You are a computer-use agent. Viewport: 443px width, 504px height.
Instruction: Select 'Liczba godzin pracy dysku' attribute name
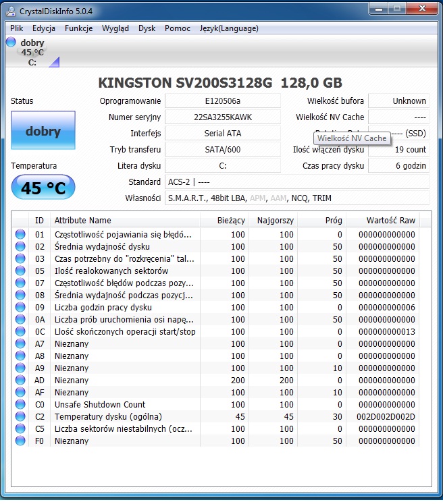point(103,307)
